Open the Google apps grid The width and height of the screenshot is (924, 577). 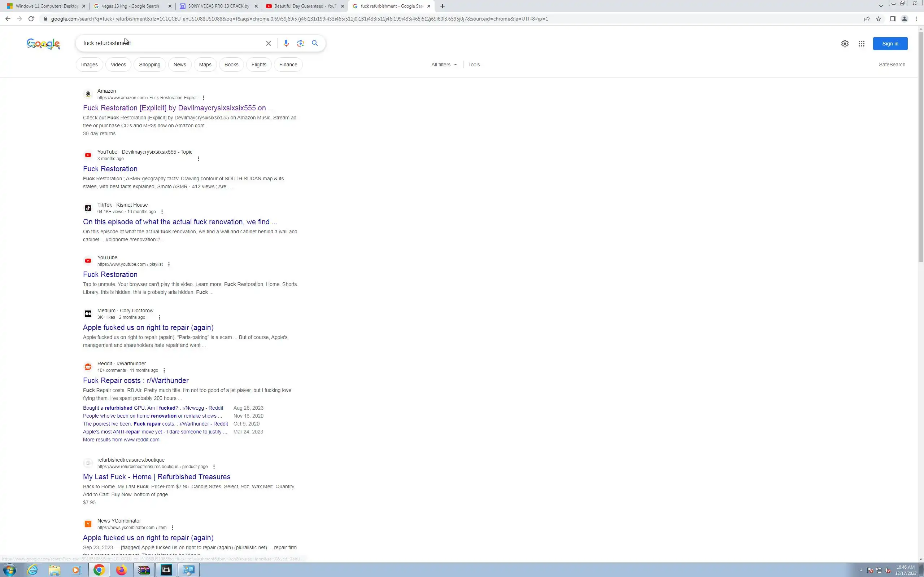pyautogui.click(x=862, y=44)
